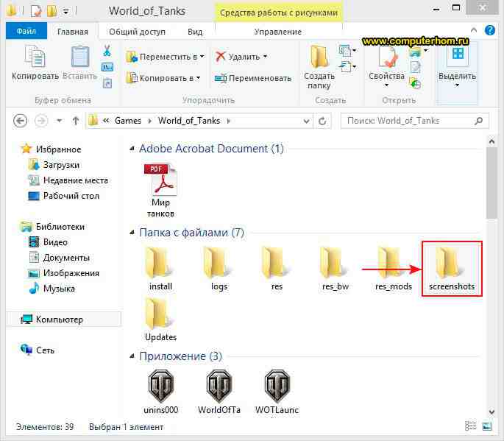This screenshot has height=441, width=504.
Task: Click the Up one level arrow
Action: pos(76,121)
